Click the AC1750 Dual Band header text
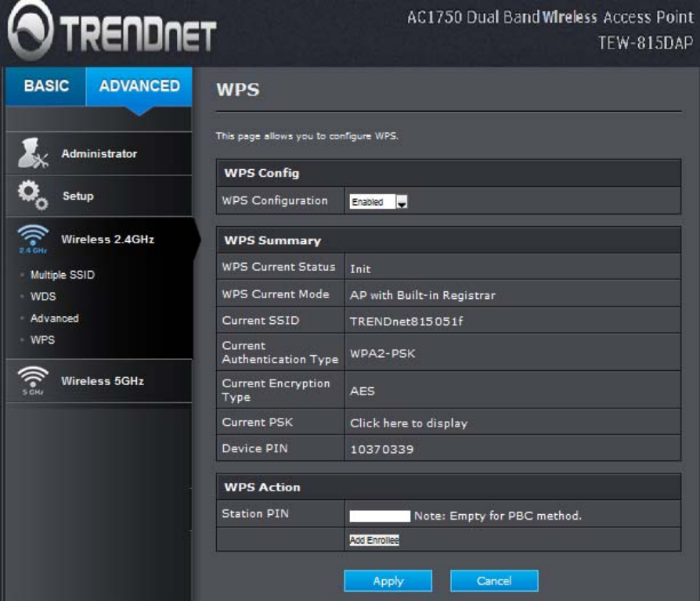 [550, 17]
